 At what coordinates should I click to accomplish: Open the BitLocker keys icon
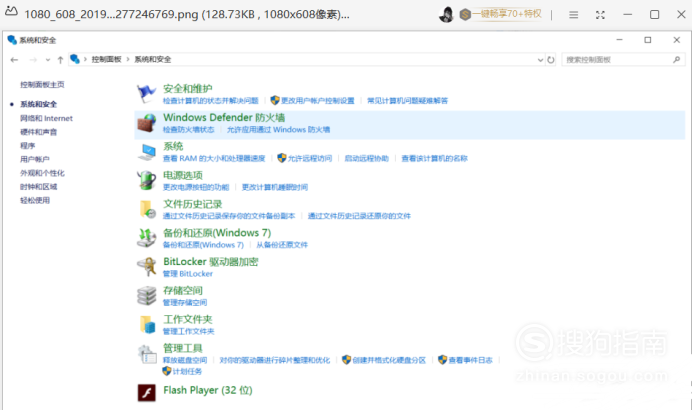coord(147,267)
